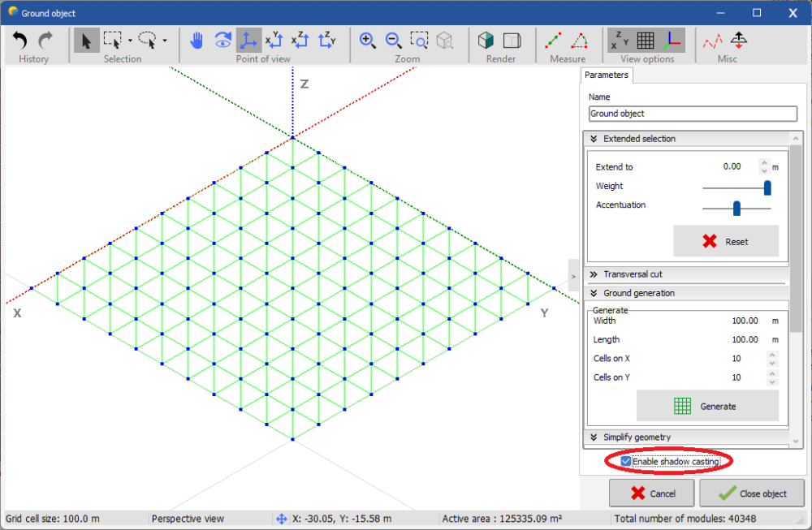This screenshot has height=530, width=812.
Task: Click the Close object button
Action: click(x=752, y=493)
